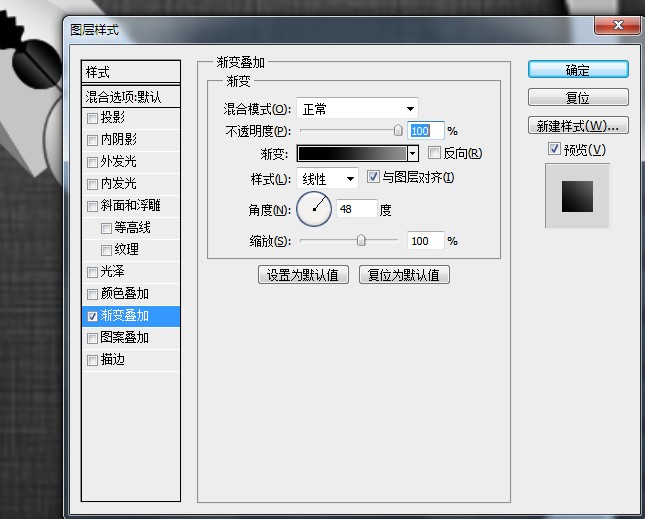Viewport: 645px width, 519px height.
Task: Open the 样式 dropdown showing 线性
Action: [327, 178]
